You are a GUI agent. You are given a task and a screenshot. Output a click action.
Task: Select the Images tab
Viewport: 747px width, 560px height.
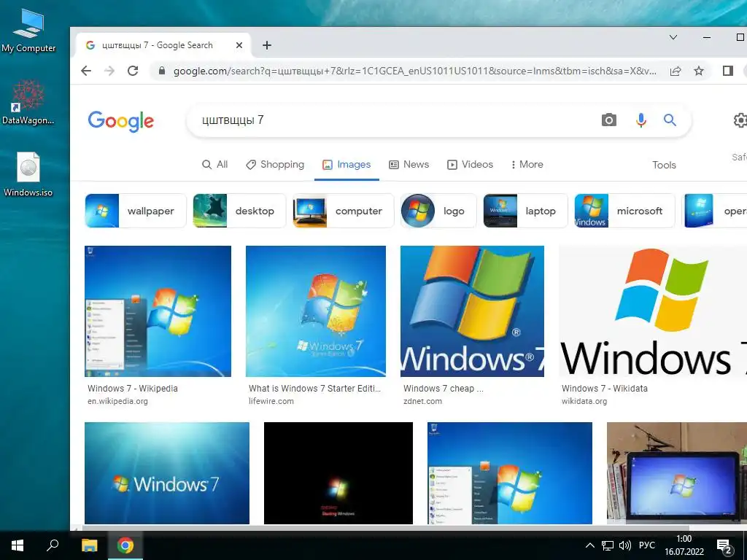coord(347,165)
